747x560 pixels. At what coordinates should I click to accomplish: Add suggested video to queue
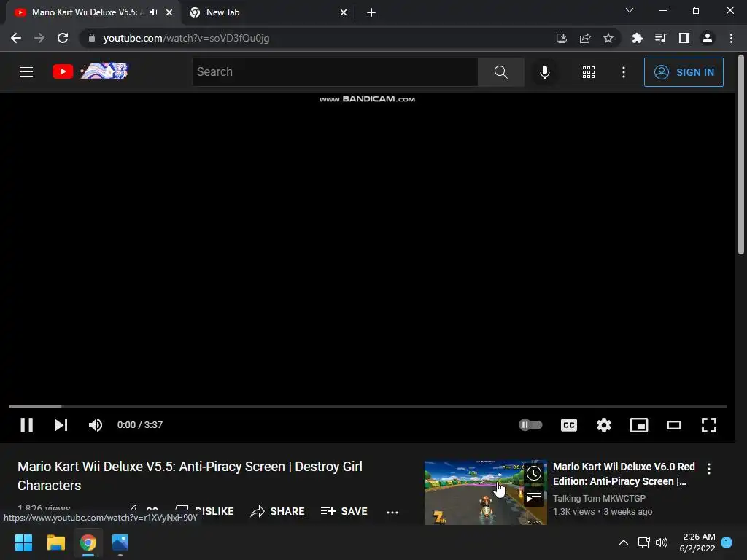pos(534,498)
